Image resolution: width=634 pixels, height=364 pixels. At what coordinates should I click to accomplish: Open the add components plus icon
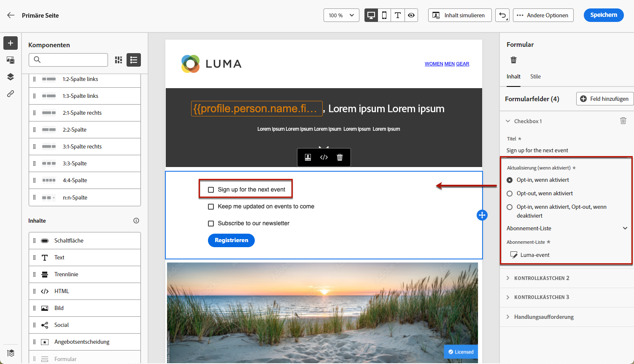click(x=11, y=43)
